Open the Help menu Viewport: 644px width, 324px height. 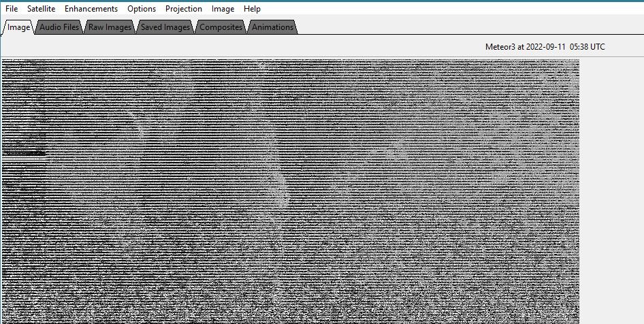click(x=252, y=9)
